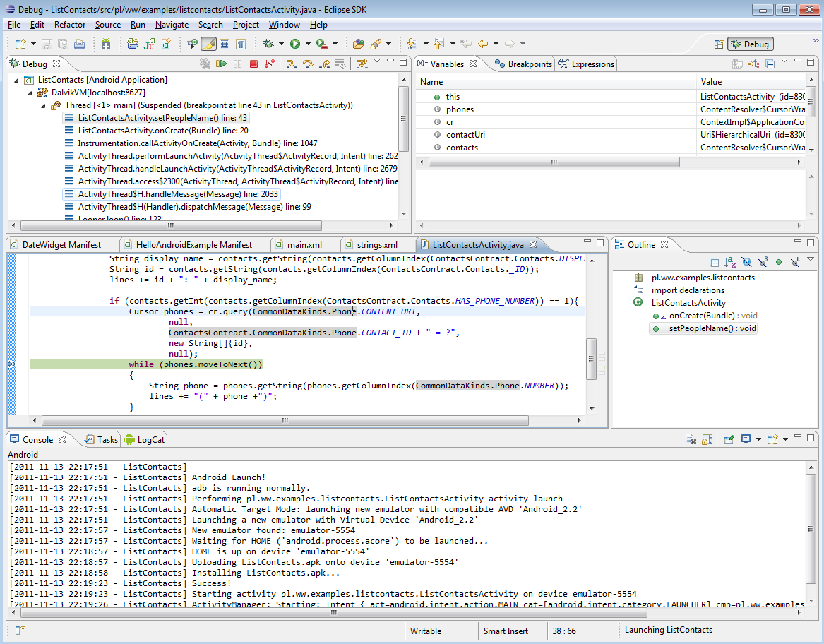824x644 pixels.
Task: Click Collapse All in Outline view
Action: pos(714,262)
